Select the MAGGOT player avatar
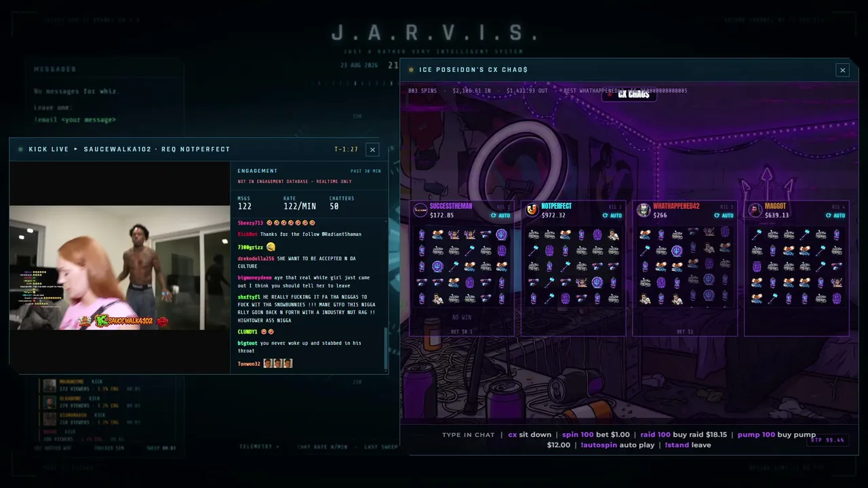The image size is (868, 488). click(755, 210)
